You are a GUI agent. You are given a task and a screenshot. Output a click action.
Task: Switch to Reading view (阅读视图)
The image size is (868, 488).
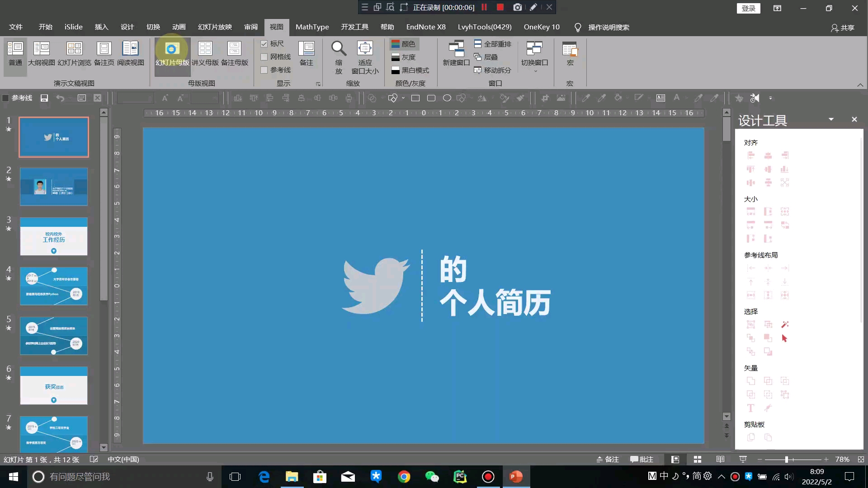point(131,54)
